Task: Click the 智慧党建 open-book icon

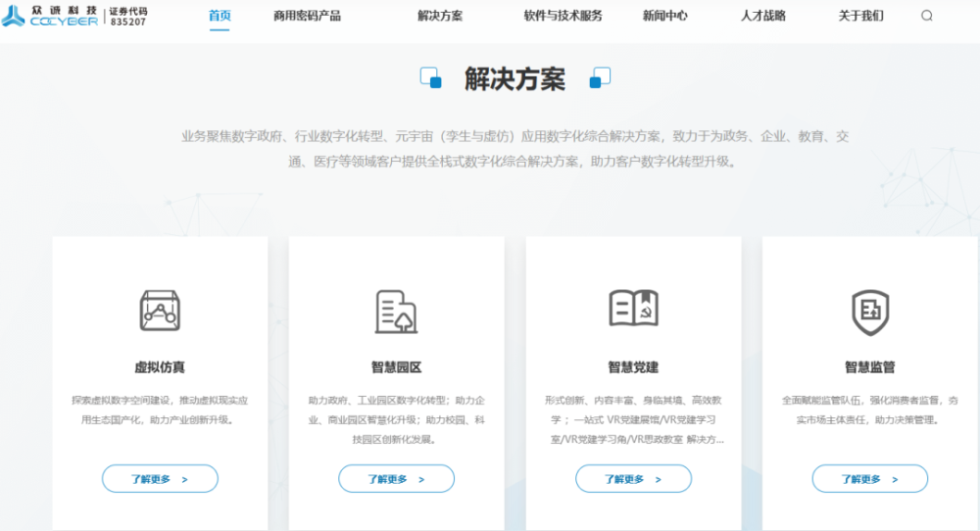Action: point(634,308)
